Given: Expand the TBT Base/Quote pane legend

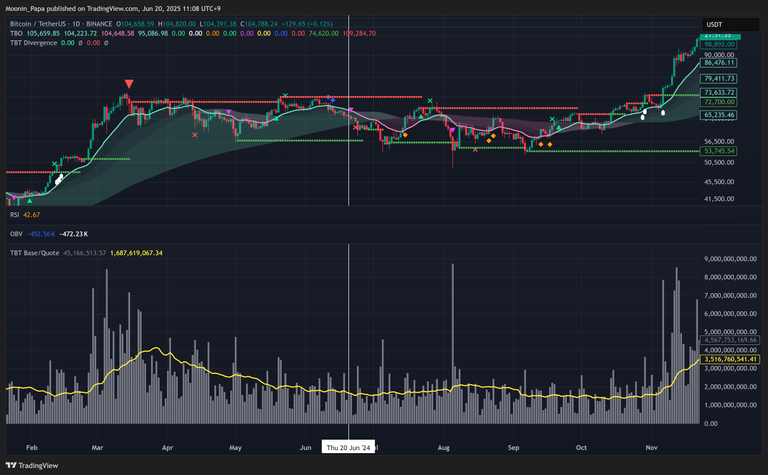Looking at the screenshot, I should tap(38, 253).
